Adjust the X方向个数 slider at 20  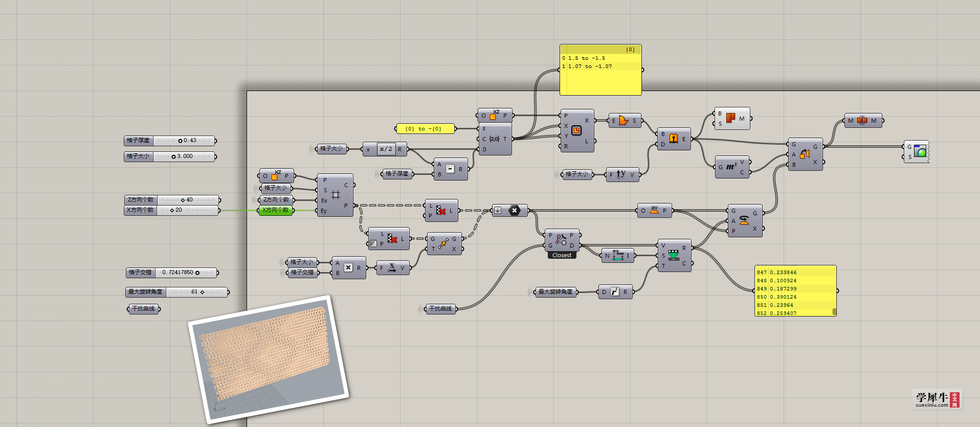[172, 210]
